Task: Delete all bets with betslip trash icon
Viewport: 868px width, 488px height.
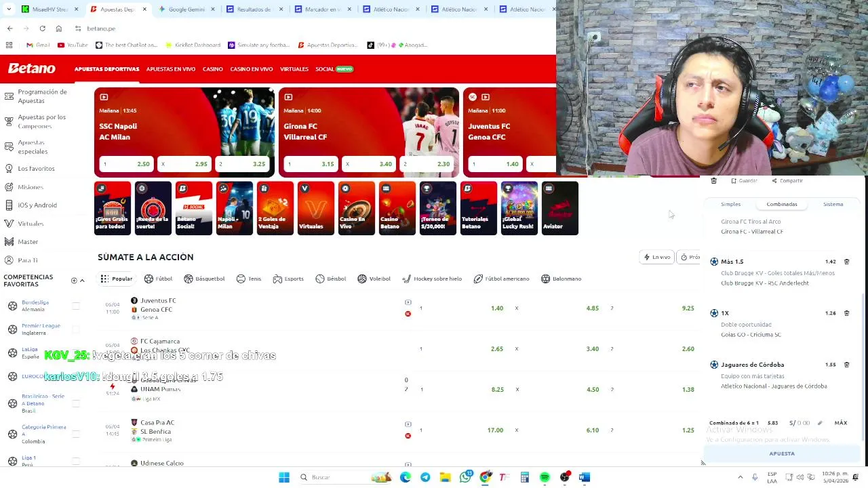Action: click(713, 181)
